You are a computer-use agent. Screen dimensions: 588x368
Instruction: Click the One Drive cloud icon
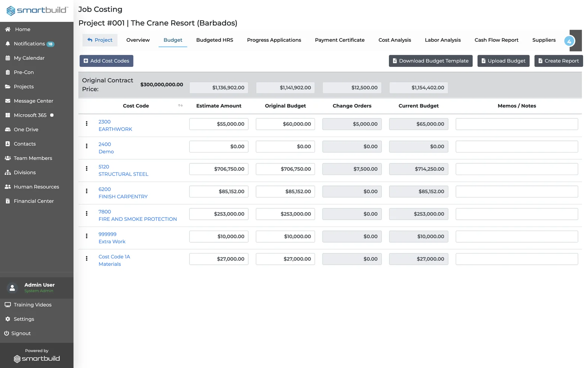(7, 130)
